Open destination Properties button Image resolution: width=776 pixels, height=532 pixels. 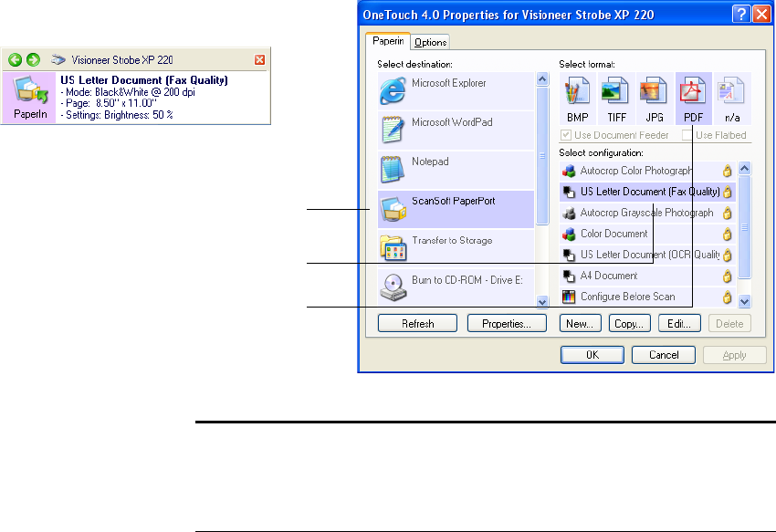point(507,324)
